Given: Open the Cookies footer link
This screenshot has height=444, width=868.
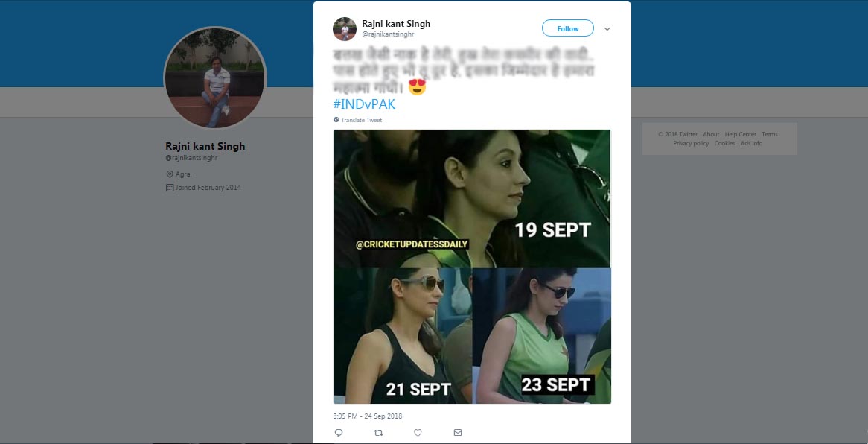Looking at the screenshot, I should [724, 143].
